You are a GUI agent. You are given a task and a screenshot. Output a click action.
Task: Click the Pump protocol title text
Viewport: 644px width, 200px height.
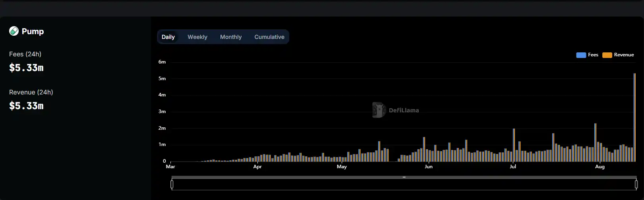(x=33, y=31)
